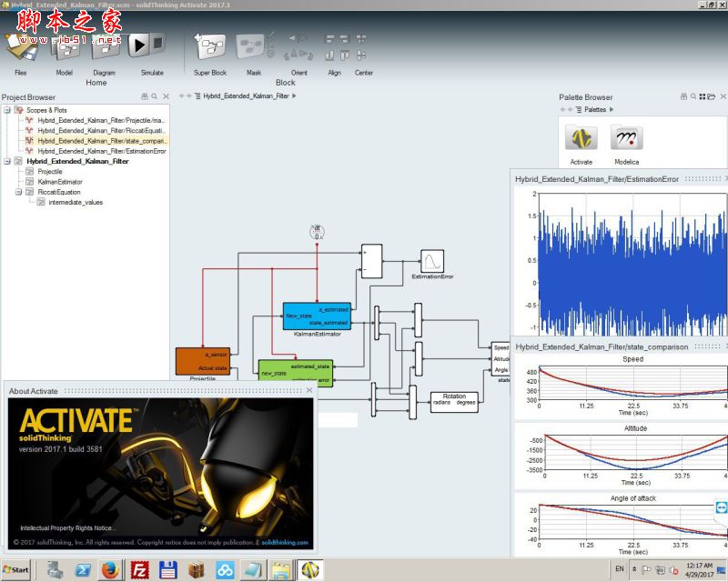Switch to the Block ribbon tab
The height and width of the screenshot is (582, 728).
pyautogui.click(x=285, y=83)
